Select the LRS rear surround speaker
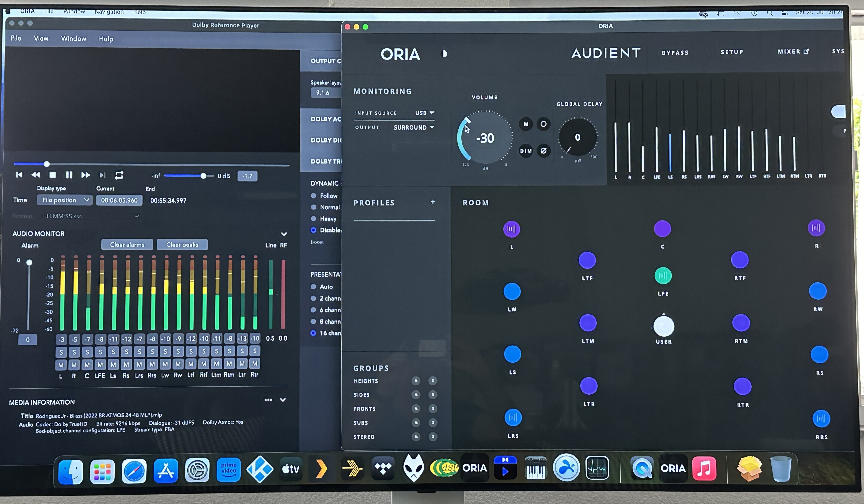The image size is (864, 504). point(513,417)
